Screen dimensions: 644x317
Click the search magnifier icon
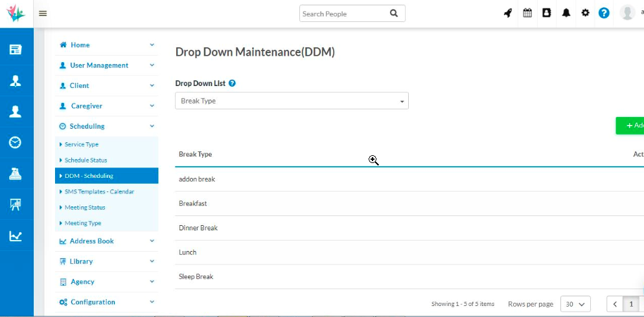click(x=393, y=14)
